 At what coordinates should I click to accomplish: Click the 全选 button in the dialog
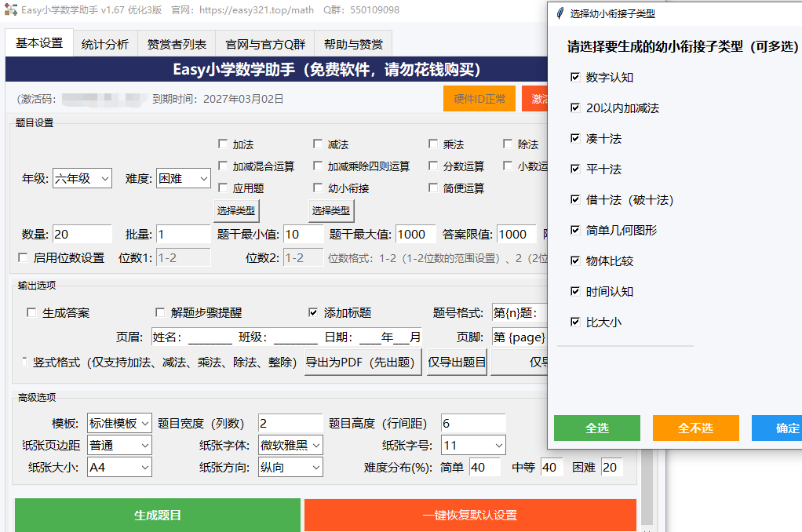(x=597, y=428)
